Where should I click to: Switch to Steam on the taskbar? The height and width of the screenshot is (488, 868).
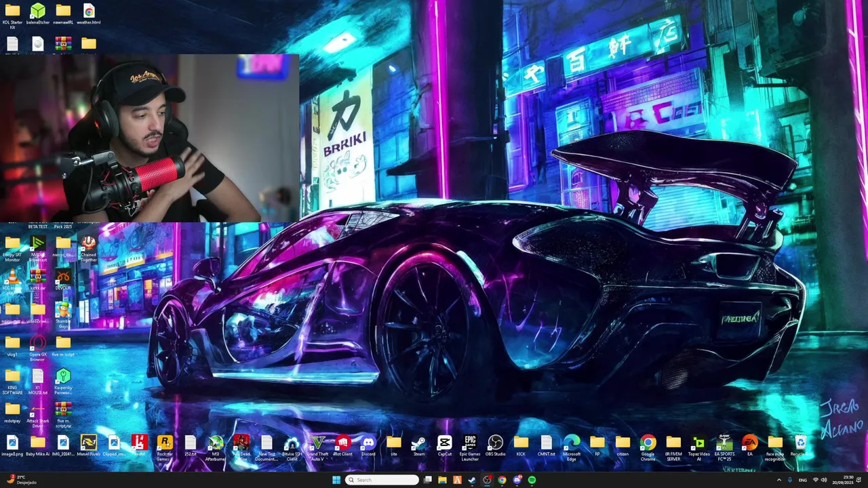(472, 480)
